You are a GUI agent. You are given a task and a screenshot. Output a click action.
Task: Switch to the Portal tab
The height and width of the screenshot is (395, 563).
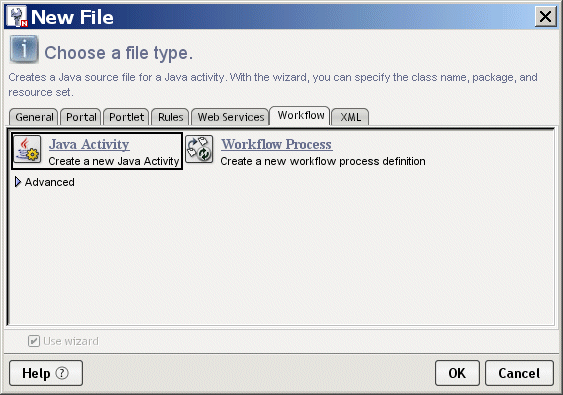81,117
